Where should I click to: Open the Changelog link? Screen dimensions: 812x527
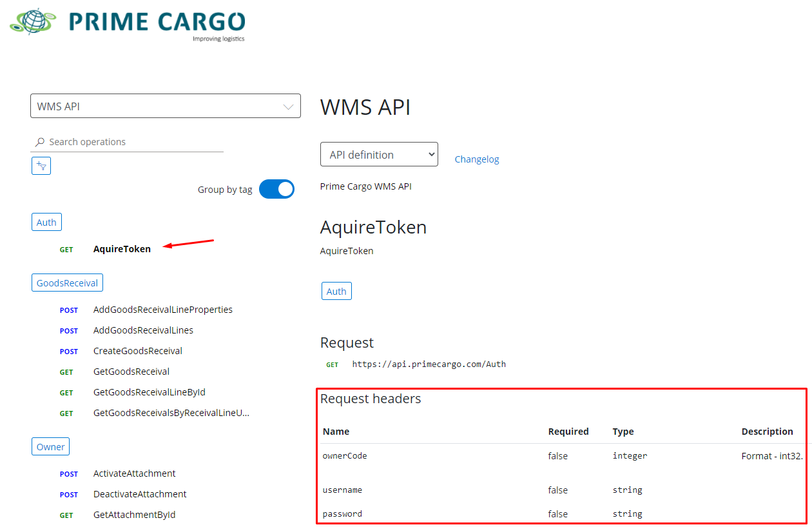click(476, 159)
